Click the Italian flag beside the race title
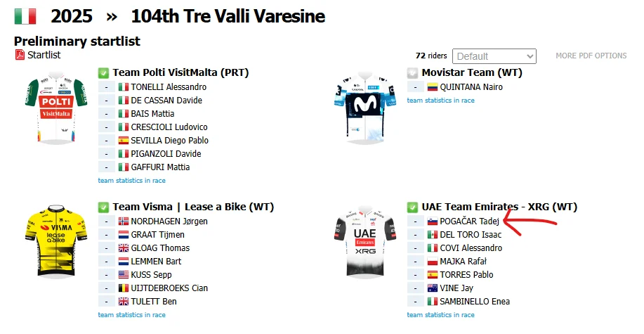The height and width of the screenshot is (334, 644). click(25, 16)
